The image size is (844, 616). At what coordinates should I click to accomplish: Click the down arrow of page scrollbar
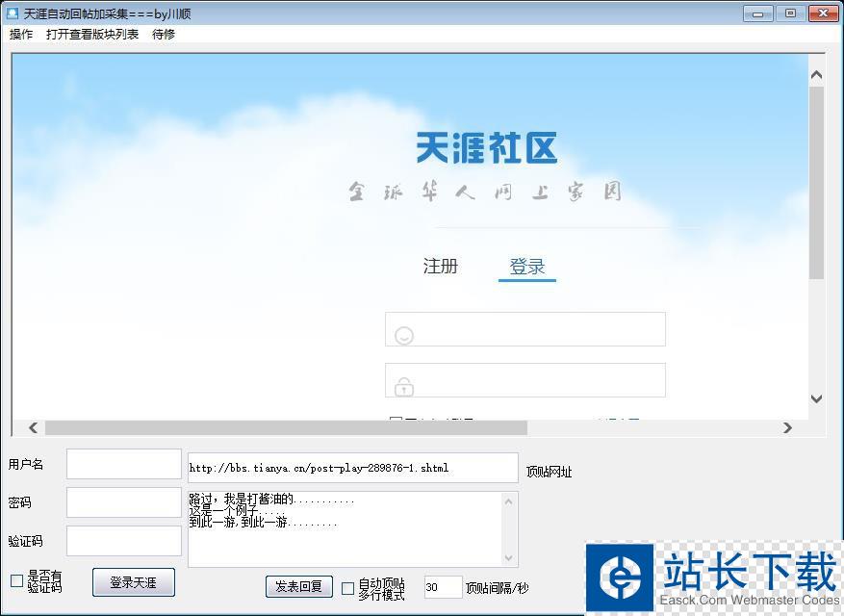[816, 399]
